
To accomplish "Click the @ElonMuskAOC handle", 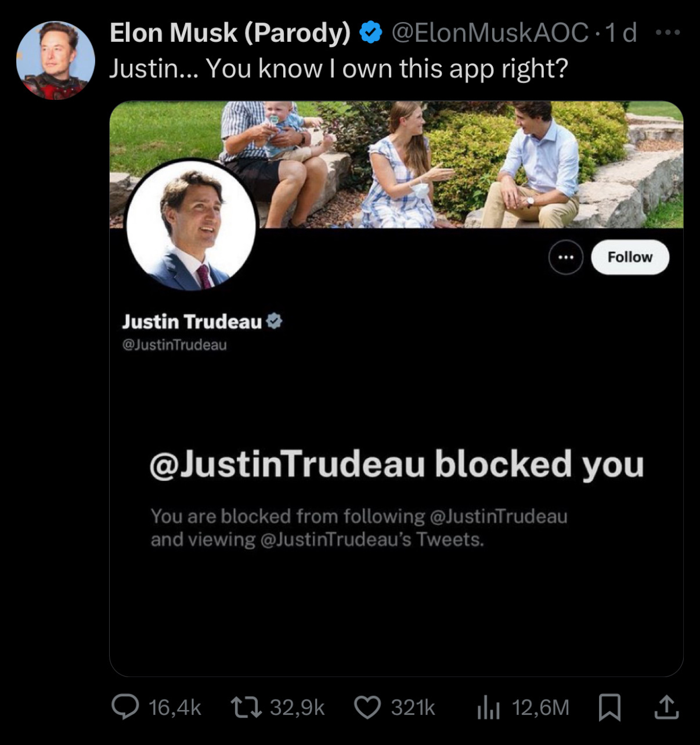I will (x=490, y=33).
